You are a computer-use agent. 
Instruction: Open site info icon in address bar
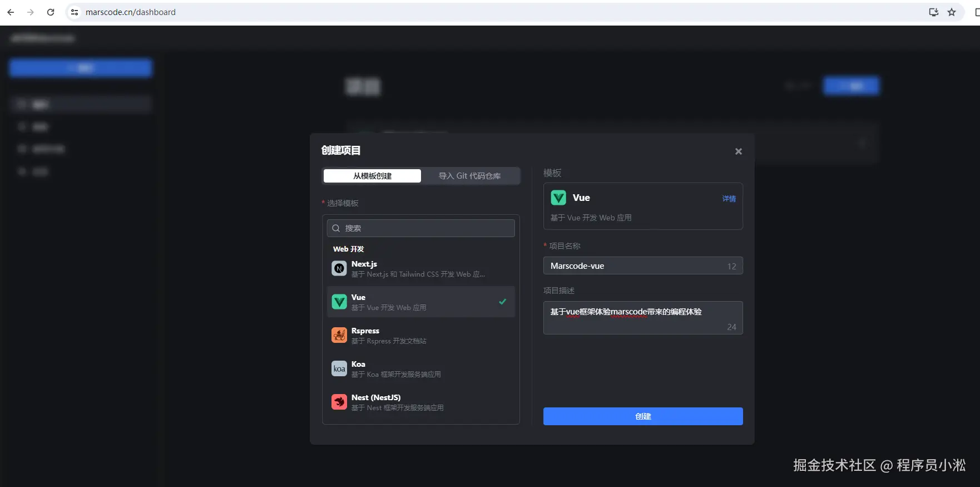tap(75, 12)
